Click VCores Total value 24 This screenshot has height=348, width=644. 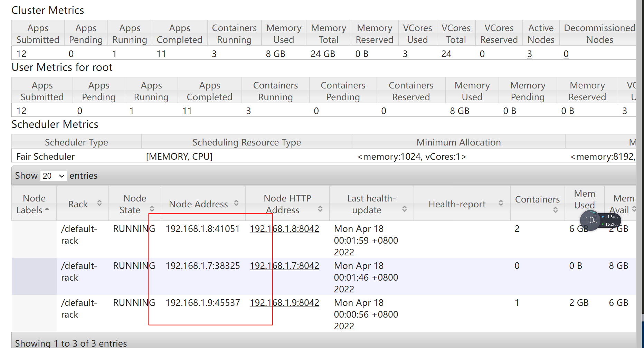pos(446,54)
